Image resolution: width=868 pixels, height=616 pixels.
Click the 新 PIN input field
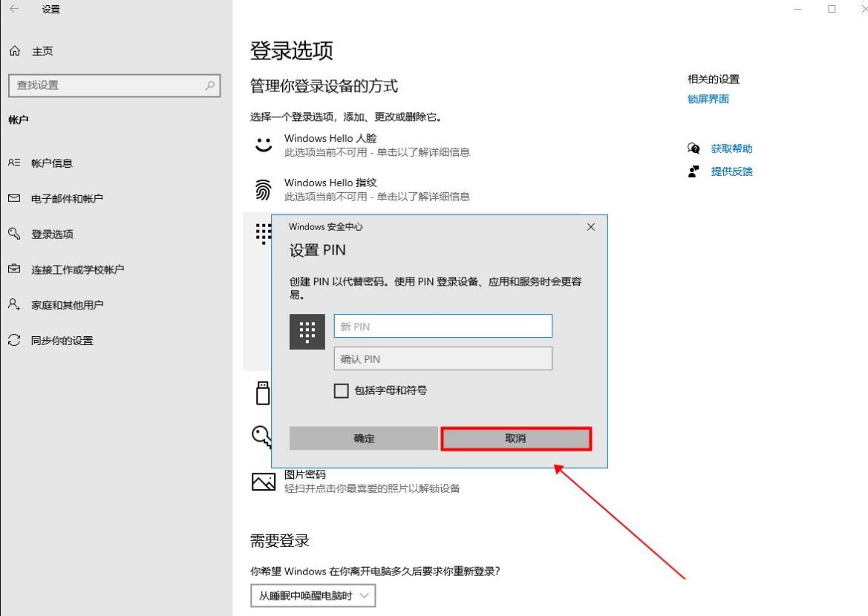coord(443,325)
